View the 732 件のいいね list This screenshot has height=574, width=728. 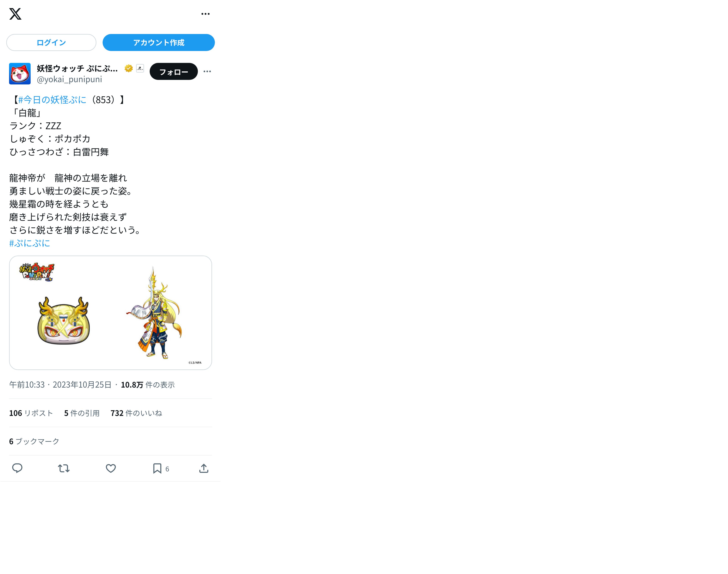[x=136, y=413]
